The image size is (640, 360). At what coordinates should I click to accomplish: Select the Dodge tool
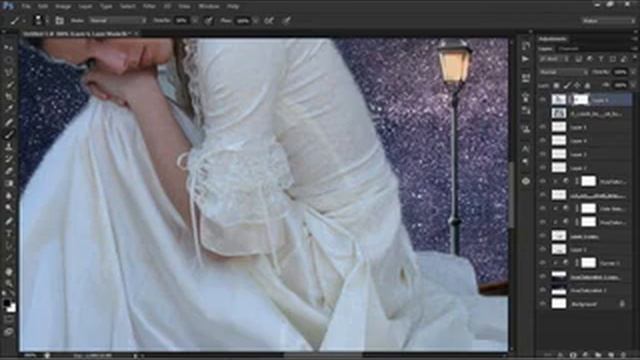coord(9,208)
